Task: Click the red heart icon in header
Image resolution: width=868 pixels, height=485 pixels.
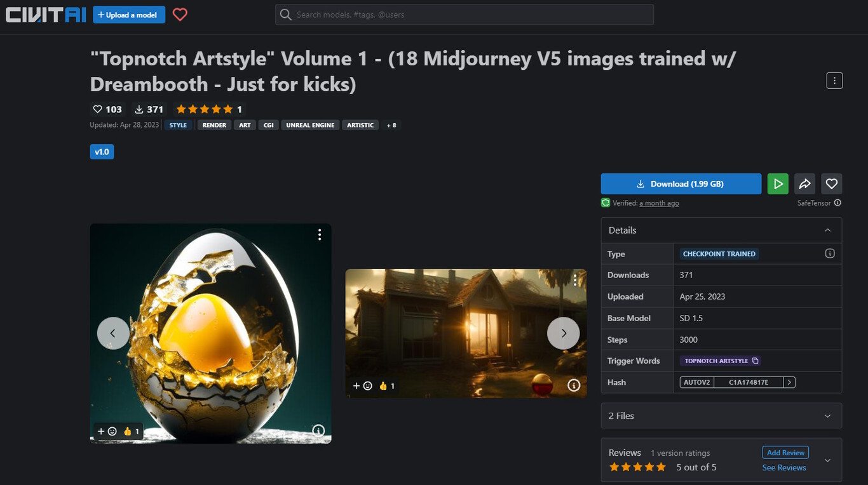Action: point(180,14)
